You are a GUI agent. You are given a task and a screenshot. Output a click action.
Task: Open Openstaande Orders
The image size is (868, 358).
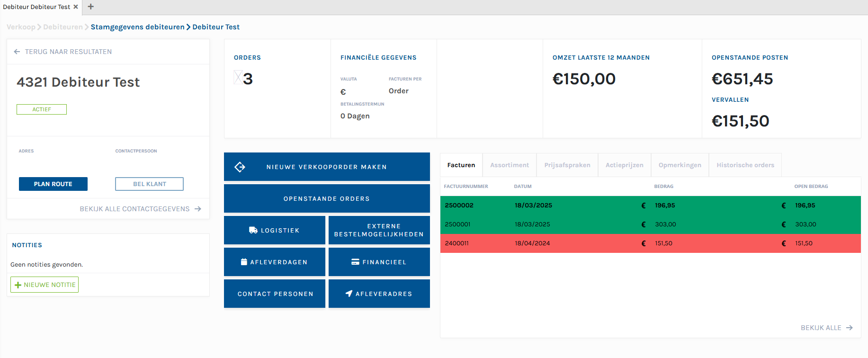tap(327, 199)
